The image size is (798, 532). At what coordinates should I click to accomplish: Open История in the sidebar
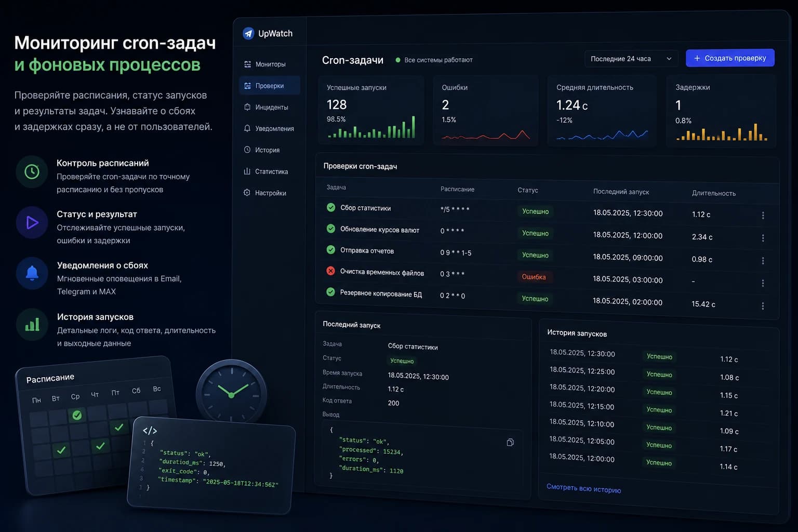click(x=270, y=150)
